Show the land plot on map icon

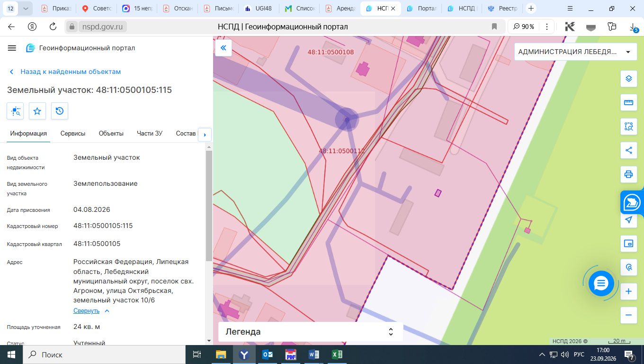(15, 111)
